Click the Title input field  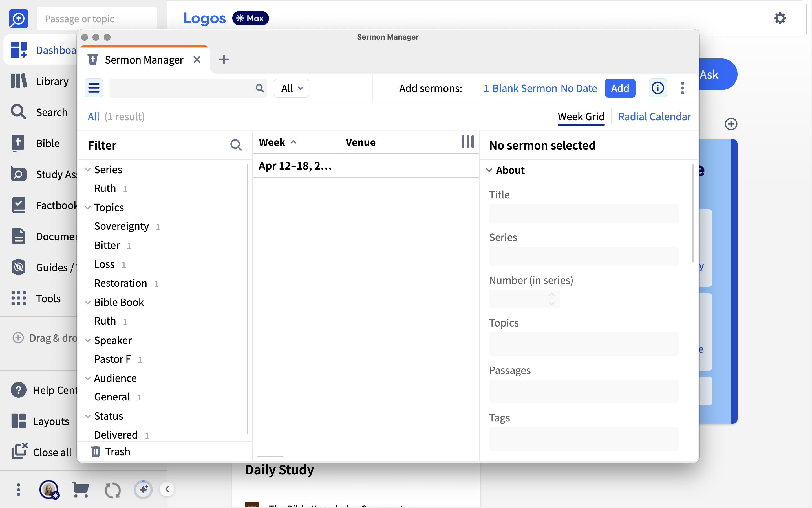point(584,214)
